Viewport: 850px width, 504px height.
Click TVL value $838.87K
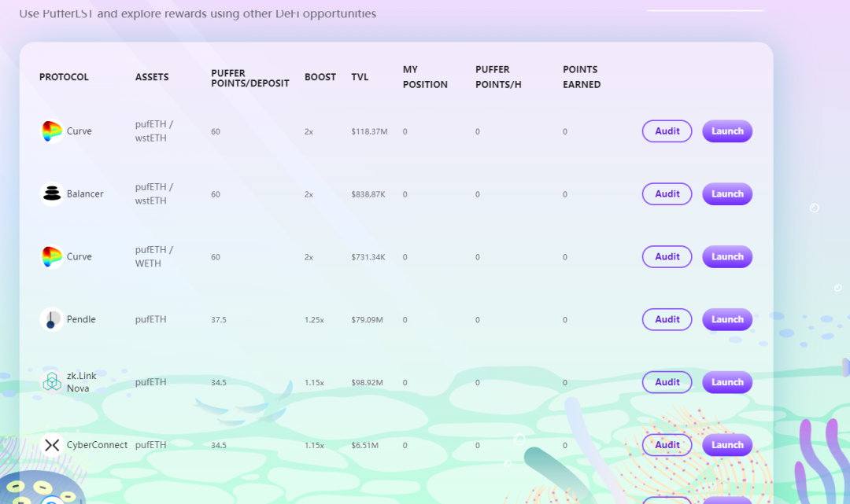(368, 194)
